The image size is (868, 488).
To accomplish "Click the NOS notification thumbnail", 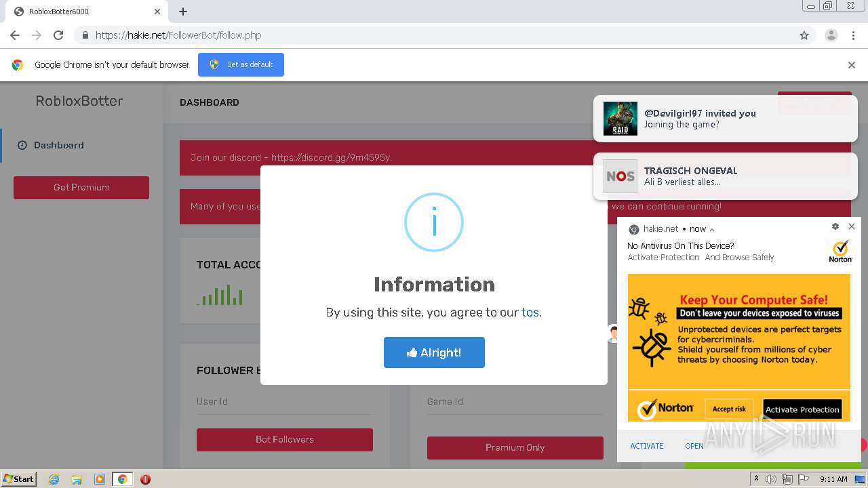I will pyautogui.click(x=620, y=176).
